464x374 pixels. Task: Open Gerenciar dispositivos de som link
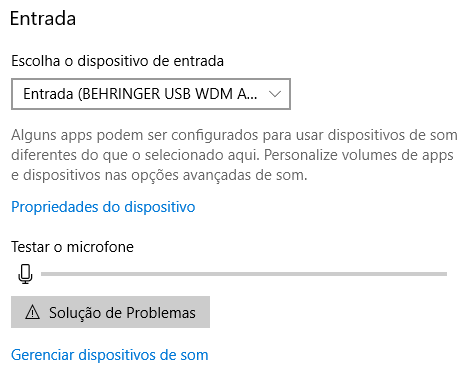pyautogui.click(x=110, y=355)
